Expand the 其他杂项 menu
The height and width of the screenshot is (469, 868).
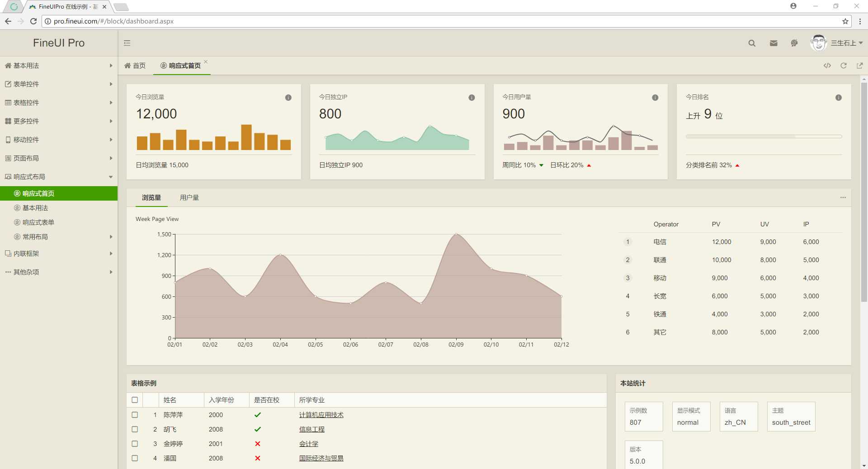pos(59,272)
